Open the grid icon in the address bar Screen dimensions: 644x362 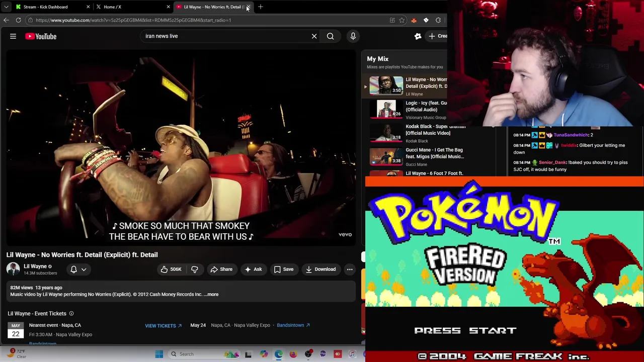point(392,20)
